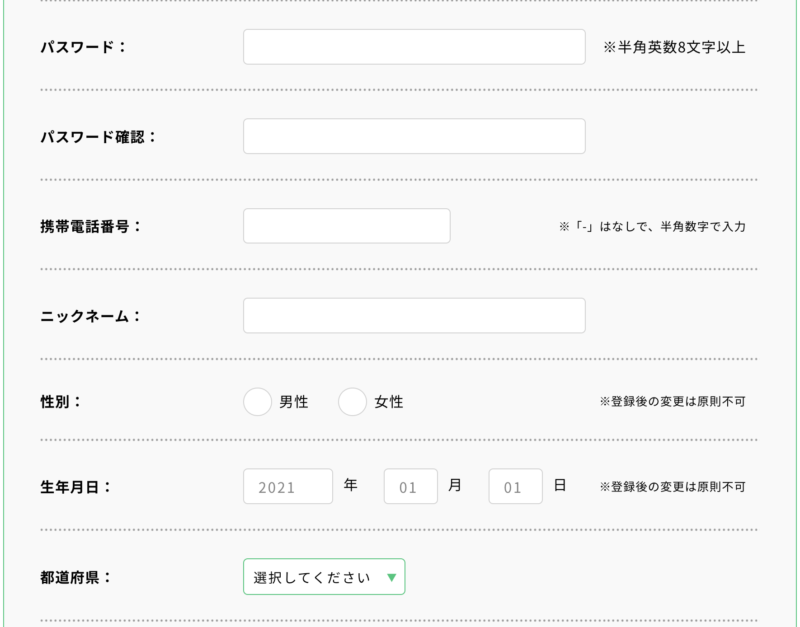Click the ※半角英数8文字以上 password hint
Viewport: 800px width, 627px height.
pyautogui.click(x=674, y=47)
